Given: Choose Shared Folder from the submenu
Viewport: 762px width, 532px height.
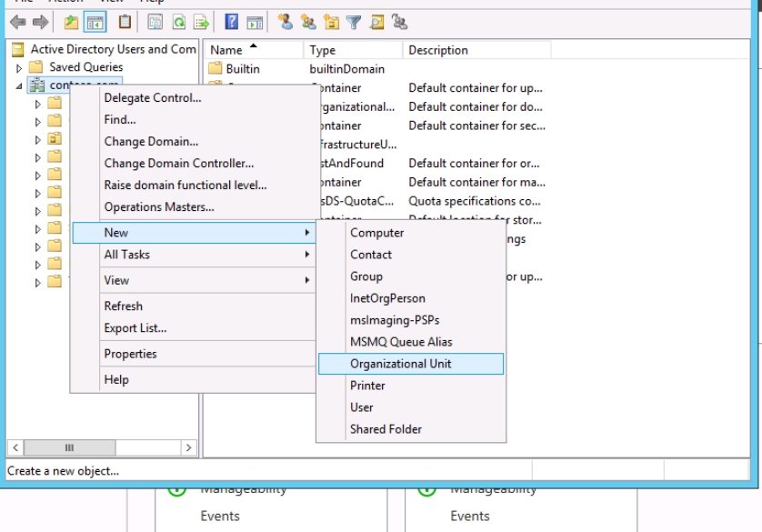Looking at the screenshot, I should pyautogui.click(x=411, y=429).
